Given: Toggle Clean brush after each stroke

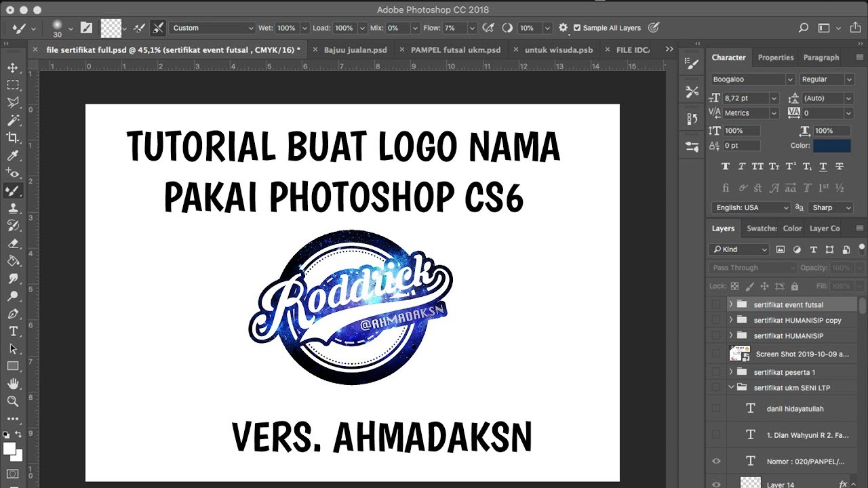Looking at the screenshot, I should (x=158, y=28).
